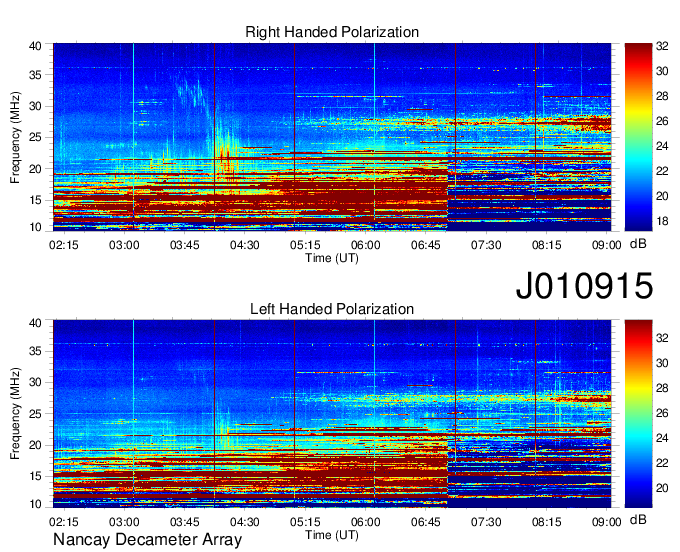Viewport: 680px width, 552px height.
Task: Click the 25 MHz tick of Right Handed plot
Action: point(35,138)
